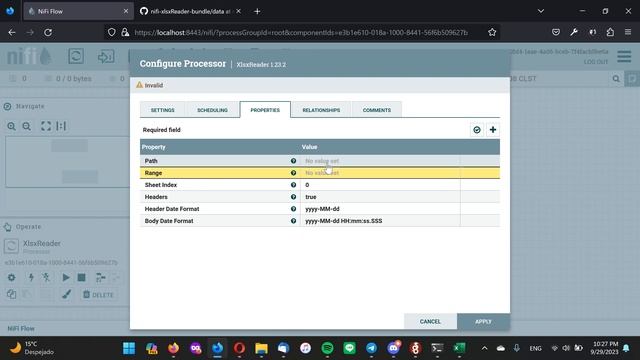Open help for the Range property

(x=293, y=173)
